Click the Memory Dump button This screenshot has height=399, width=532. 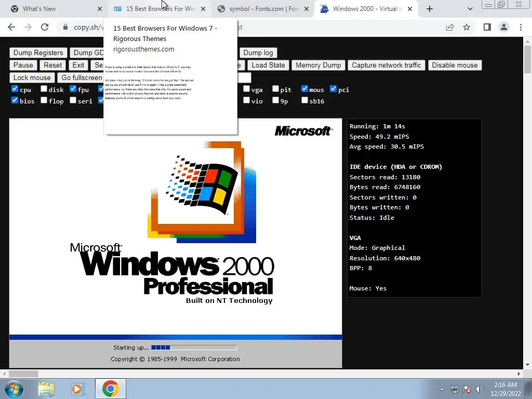pos(318,65)
